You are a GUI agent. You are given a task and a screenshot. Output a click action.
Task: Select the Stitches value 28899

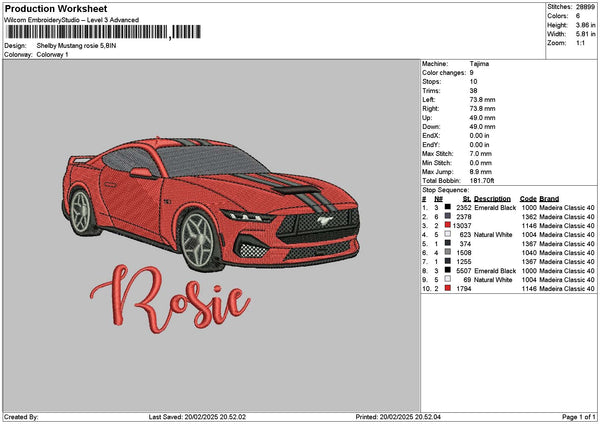pos(585,7)
